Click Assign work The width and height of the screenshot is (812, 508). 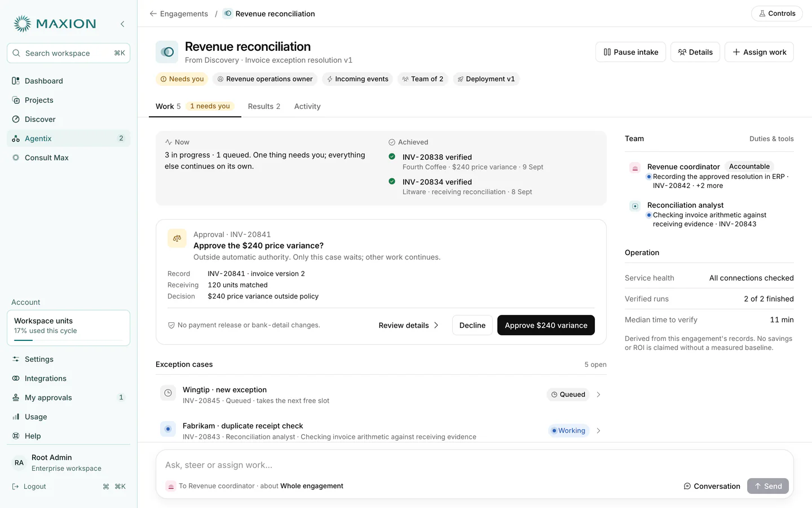759,52
